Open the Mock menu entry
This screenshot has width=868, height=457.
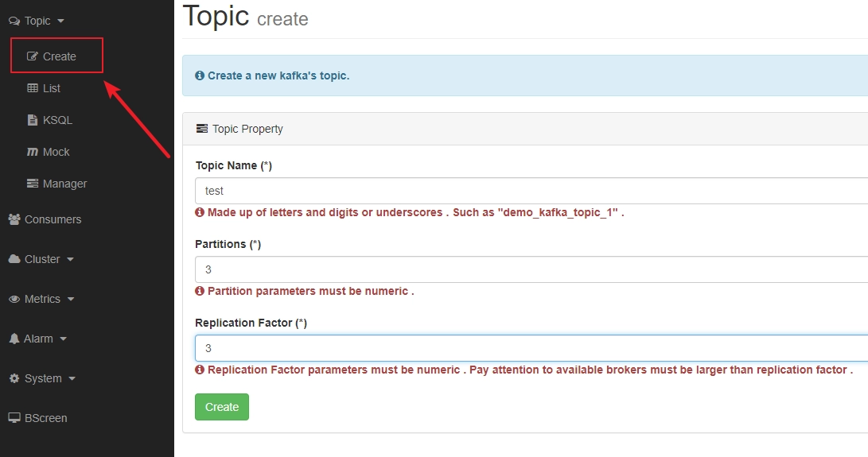click(49, 152)
